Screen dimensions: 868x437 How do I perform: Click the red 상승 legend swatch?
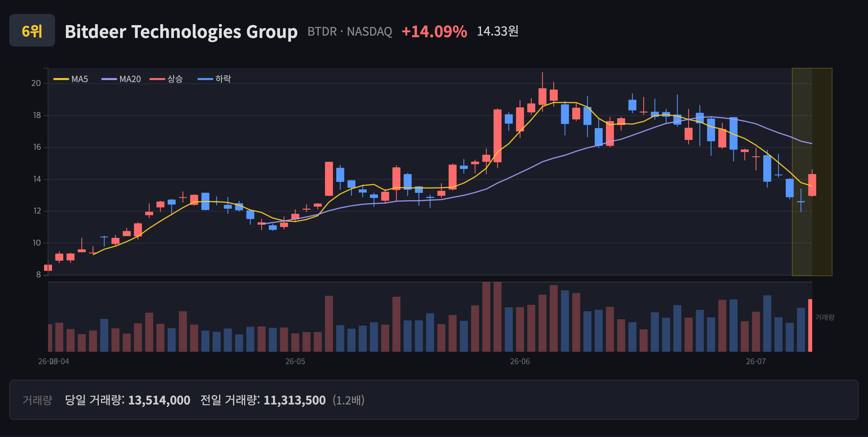pos(157,79)
